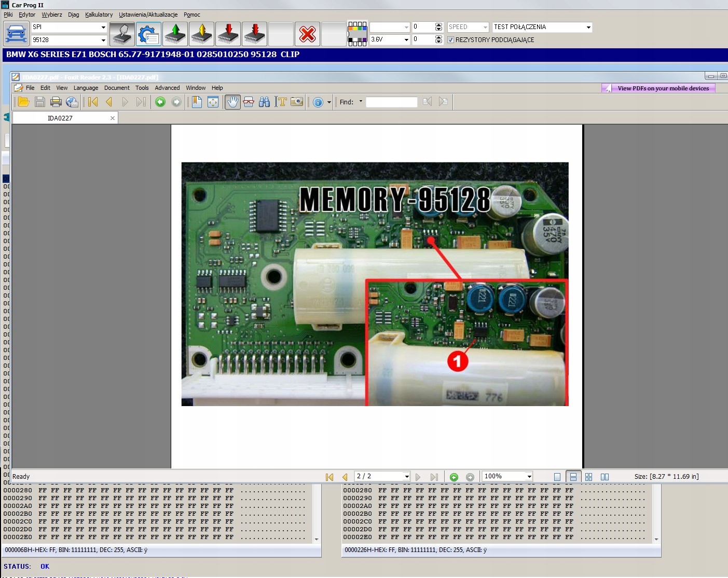
Task: Increase the lower numeric spinner value
Action: click(x=439, y=37)
